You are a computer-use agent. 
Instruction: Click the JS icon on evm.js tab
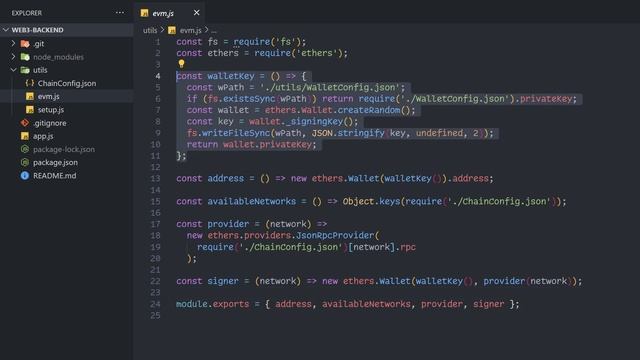[144, 13]
